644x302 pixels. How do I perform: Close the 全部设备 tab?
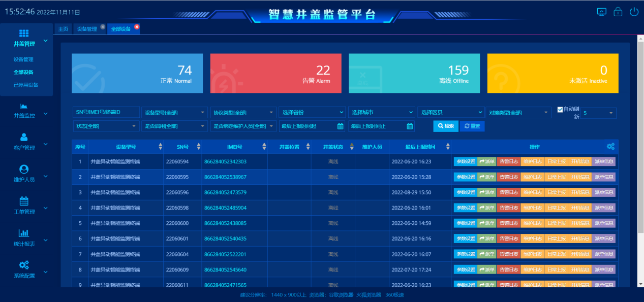137,27
